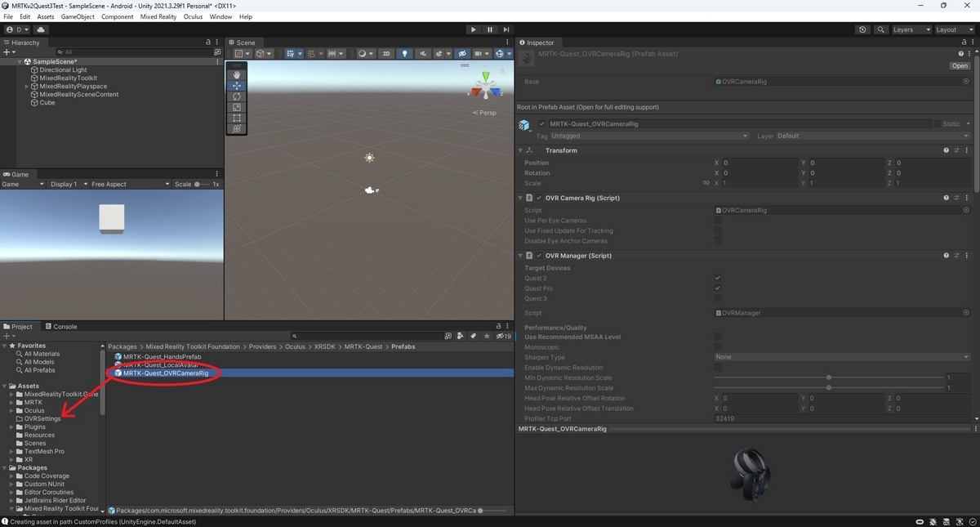Open the Layers dropdown
Image resolution: width=980 pixels, height=527 pixels.
coord(911,29)
